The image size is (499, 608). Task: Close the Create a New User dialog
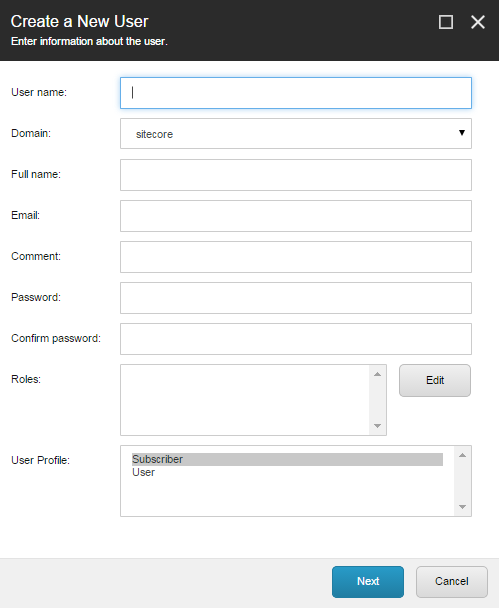click(x=478, y=22)
